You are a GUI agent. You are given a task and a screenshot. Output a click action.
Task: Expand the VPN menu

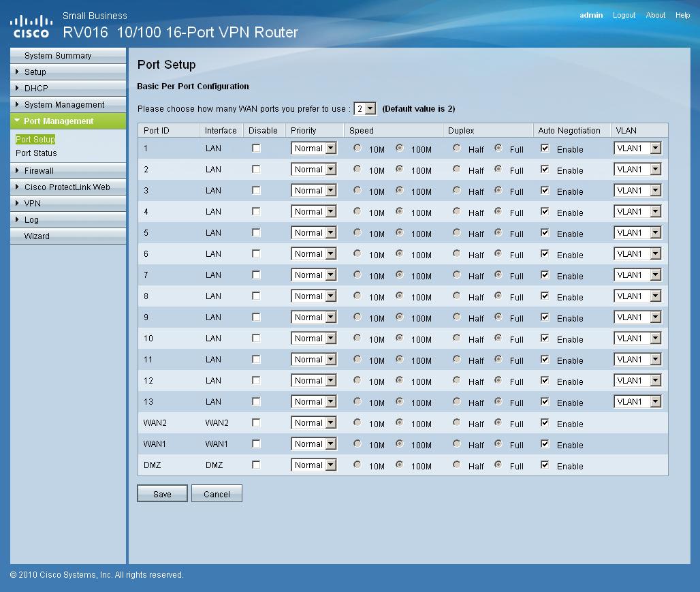pyautogui.click(x=68, y=203)
